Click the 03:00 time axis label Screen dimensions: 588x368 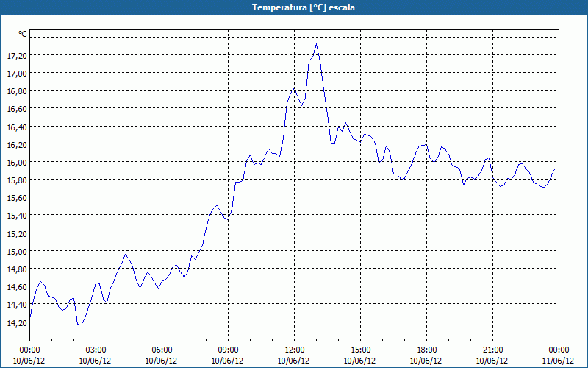[96, 350]
